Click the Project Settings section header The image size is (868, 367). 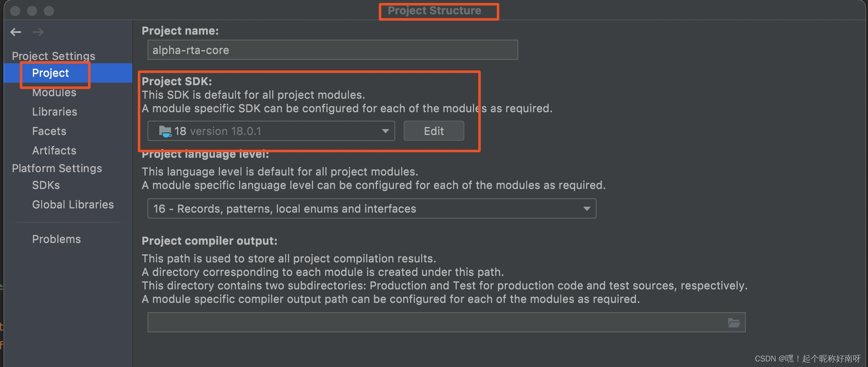[x=53, y=56]
